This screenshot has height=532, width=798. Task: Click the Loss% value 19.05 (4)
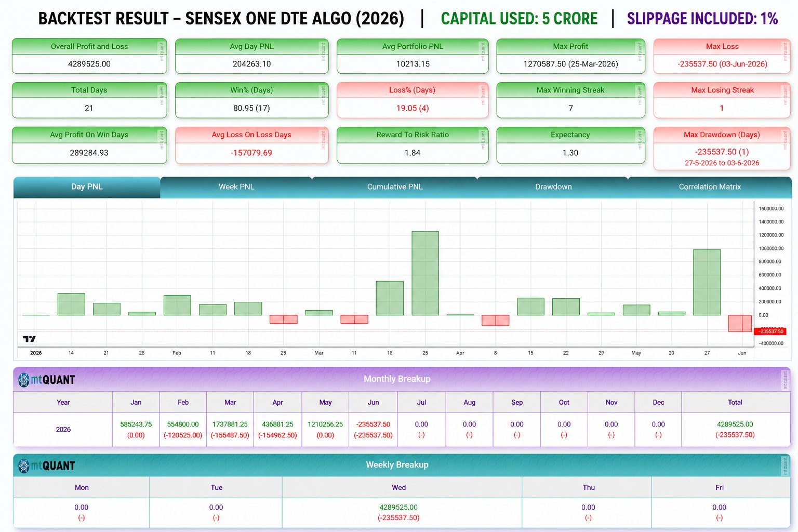click(x=413, y=108)
